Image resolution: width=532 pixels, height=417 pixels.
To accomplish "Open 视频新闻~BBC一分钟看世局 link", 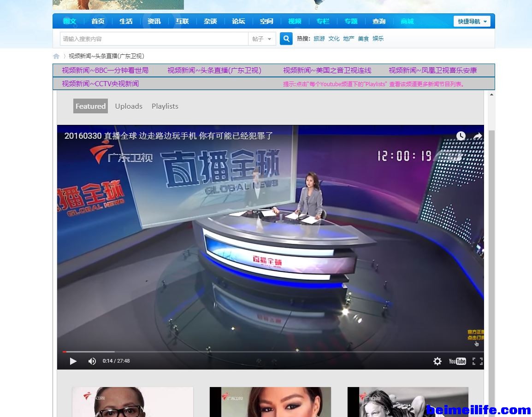I will coord(105,70).
